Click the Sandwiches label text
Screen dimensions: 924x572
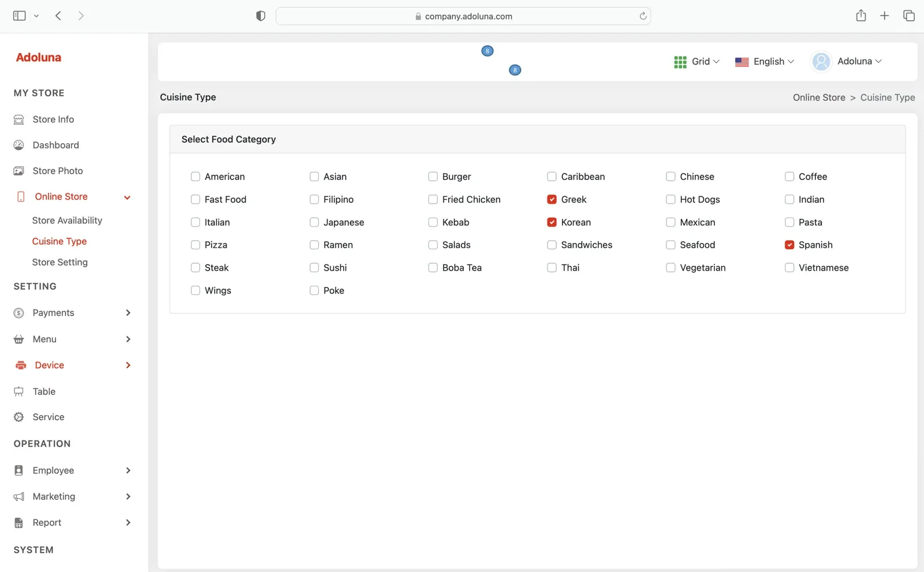[587, 245]
